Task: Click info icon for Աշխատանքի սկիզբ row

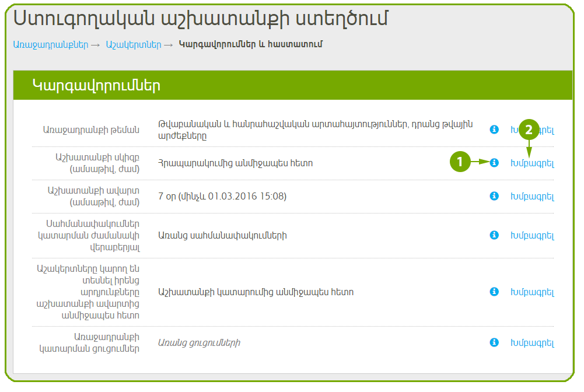Action: [494, 163]
